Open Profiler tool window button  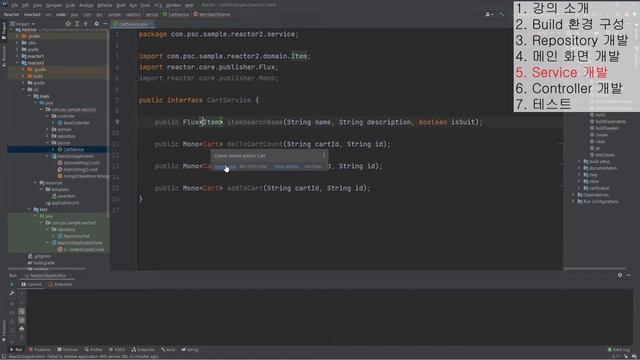click(x=93, y=350)
